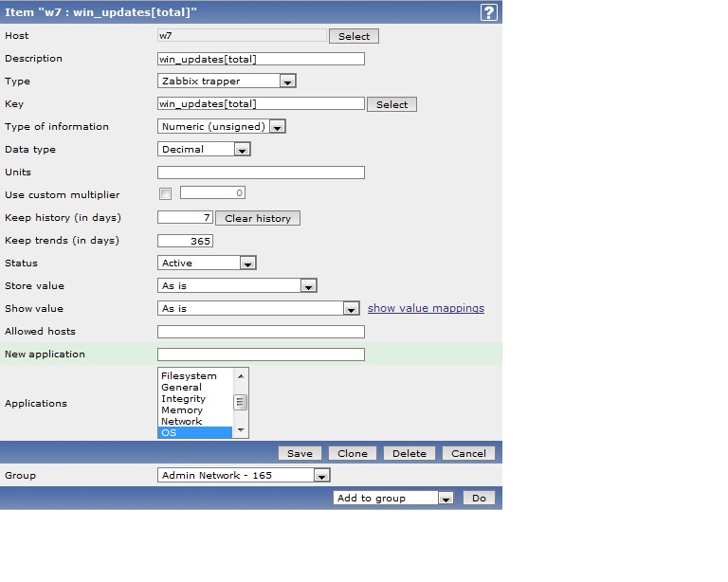Click the Units input field
Screen dimensions: 728x582
[x=261, y=173]
